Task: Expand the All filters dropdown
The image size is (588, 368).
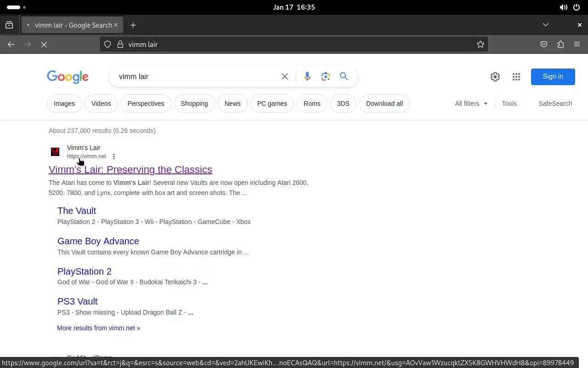Action: 471,103
